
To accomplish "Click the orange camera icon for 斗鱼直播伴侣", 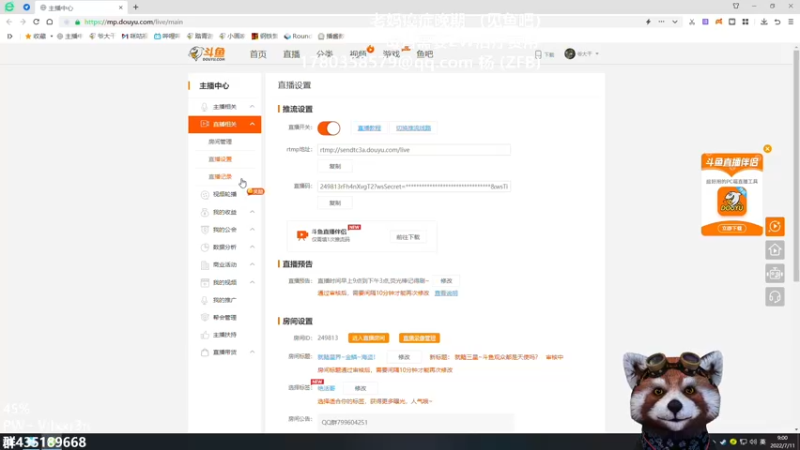I will click(x=302, y=235).
